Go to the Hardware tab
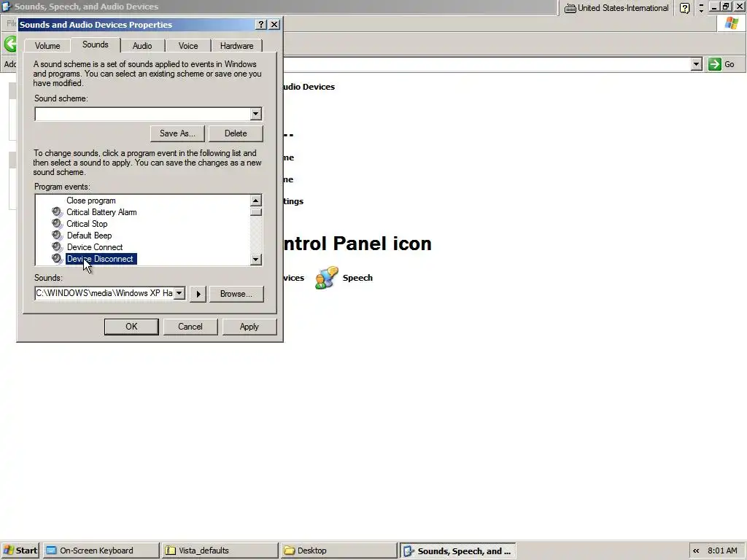This screenshot has width=747, height=560. point(237,46)
